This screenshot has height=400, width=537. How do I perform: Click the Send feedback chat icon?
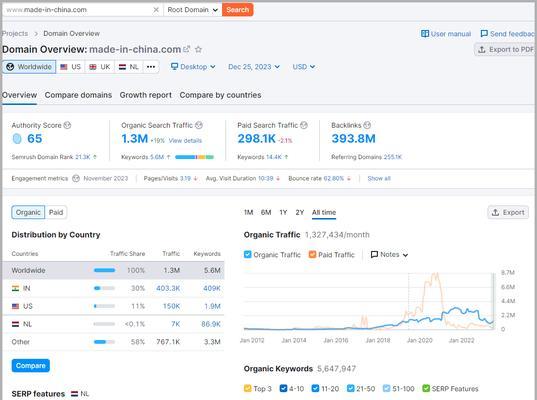484,34
